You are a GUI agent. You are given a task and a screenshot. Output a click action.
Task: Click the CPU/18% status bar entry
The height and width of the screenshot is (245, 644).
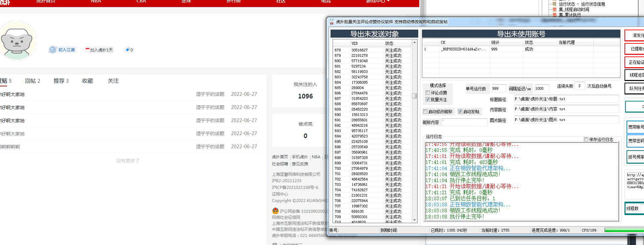click(x=589, y=230)
